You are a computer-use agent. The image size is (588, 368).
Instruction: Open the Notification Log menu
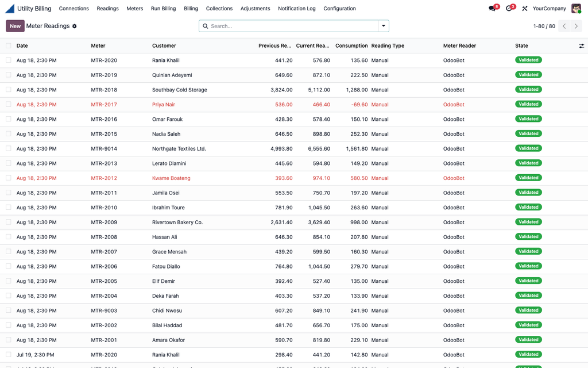pyautogui.click(x=297, y=8)
